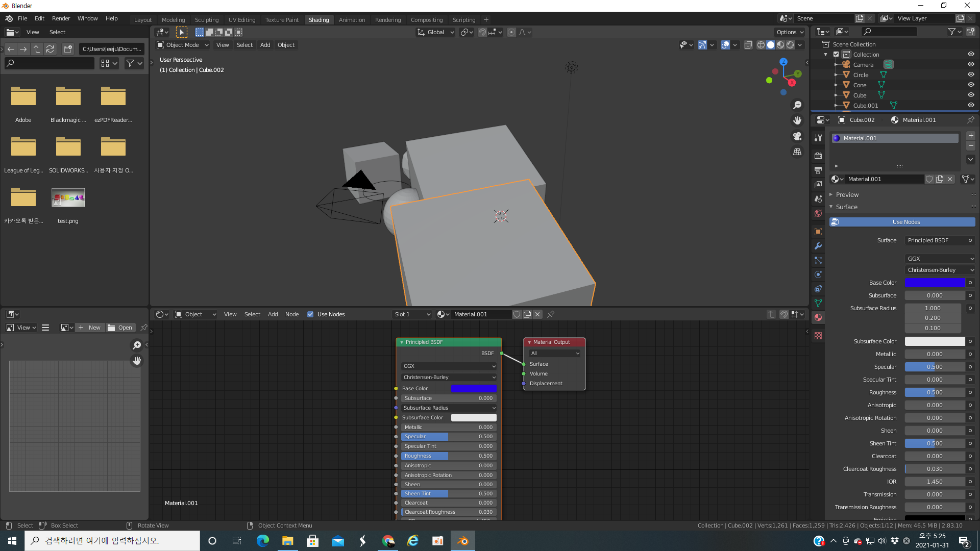Viewport: 980px width, 551px height.
Task: Expand the Preview panel section
Action: coord(847,195)
